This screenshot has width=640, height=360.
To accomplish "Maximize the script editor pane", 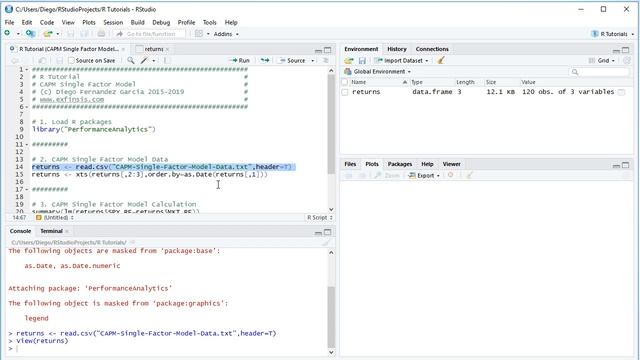I will (328, 50).
